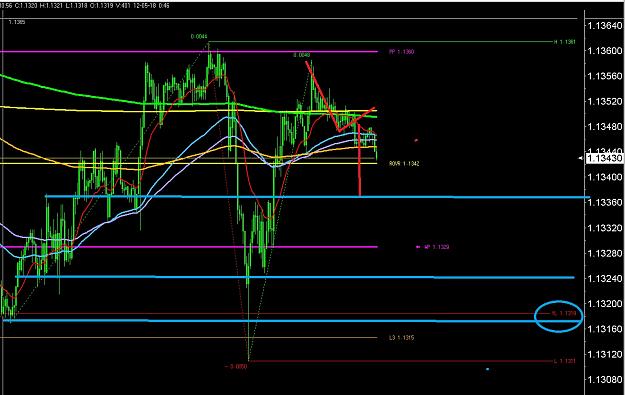Click the green 0.0048 swing label

301,55
